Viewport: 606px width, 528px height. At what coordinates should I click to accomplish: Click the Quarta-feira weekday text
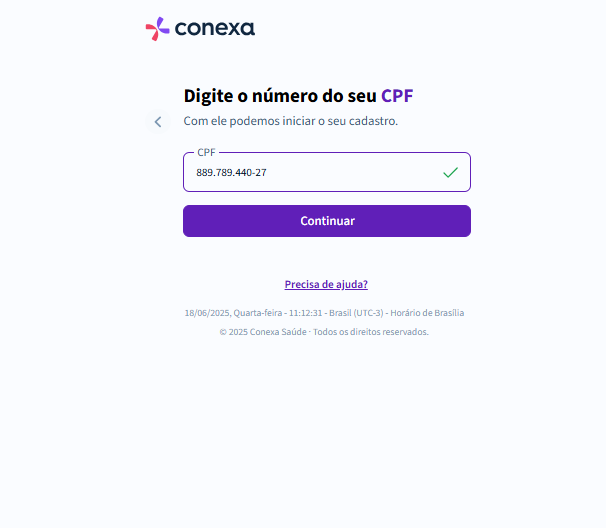[258, 313]
